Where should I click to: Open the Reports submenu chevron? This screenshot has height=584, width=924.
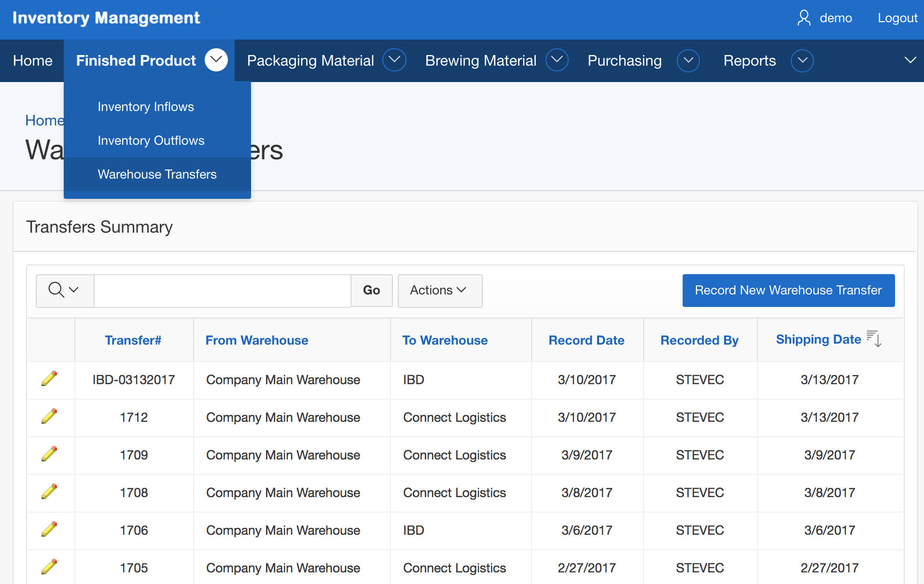(802, 61)
